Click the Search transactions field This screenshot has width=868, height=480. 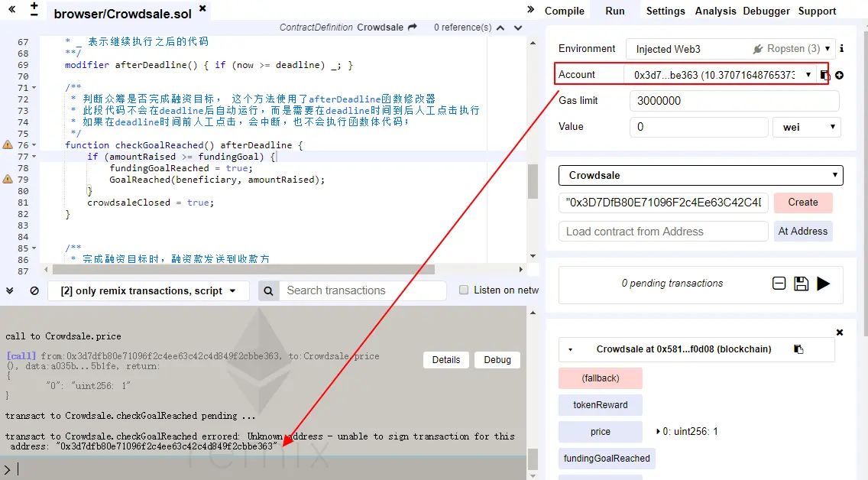click(363, 290)
